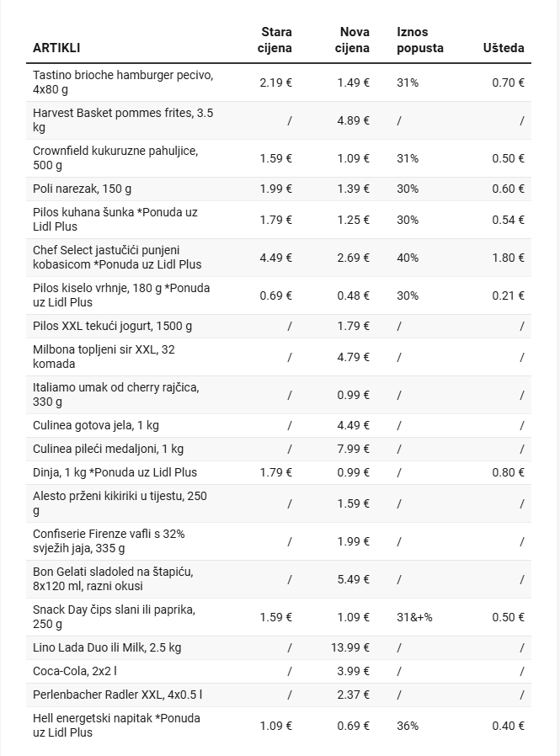Screen dimensions: 560x756
Task: Click the 40% discount for Chef Select
Action: tap(408, 258)
